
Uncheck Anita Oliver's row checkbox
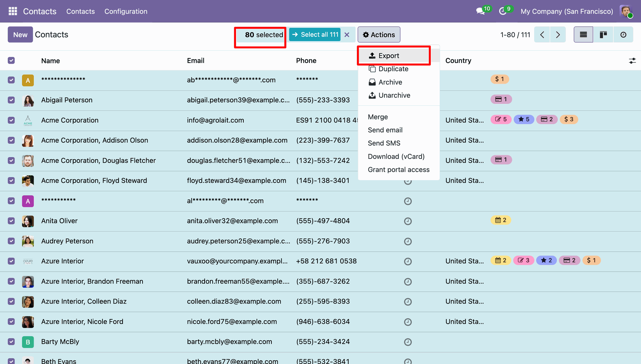pyautogui.click(x=11, y=221)
